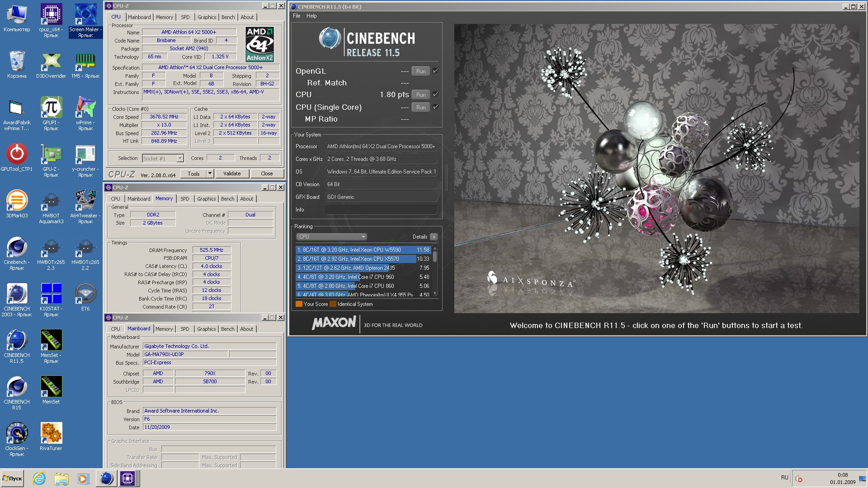Click the RU language indicator
868x488 pixels.
(x=784, y=478)
